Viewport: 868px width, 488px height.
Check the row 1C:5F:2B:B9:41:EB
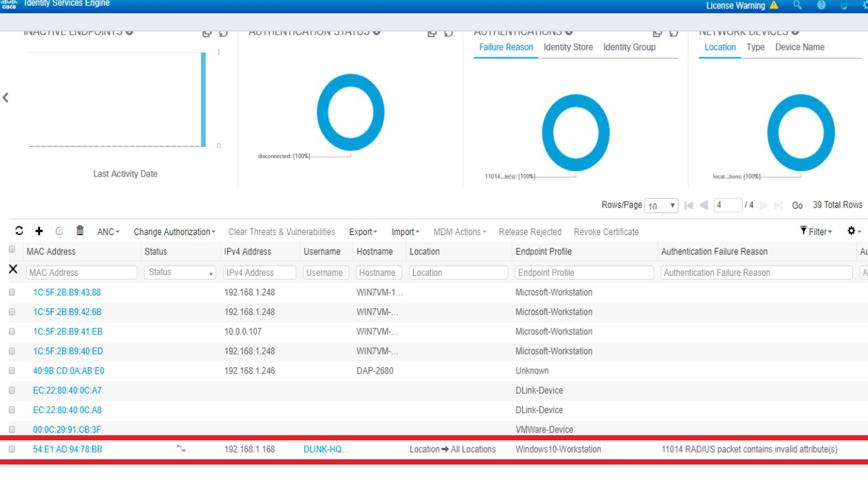click(x=11, y=332)
